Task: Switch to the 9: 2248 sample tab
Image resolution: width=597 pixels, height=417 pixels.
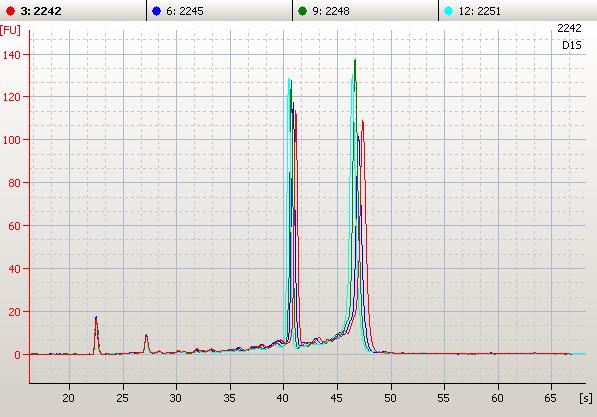Action: [x=366, y=11]
